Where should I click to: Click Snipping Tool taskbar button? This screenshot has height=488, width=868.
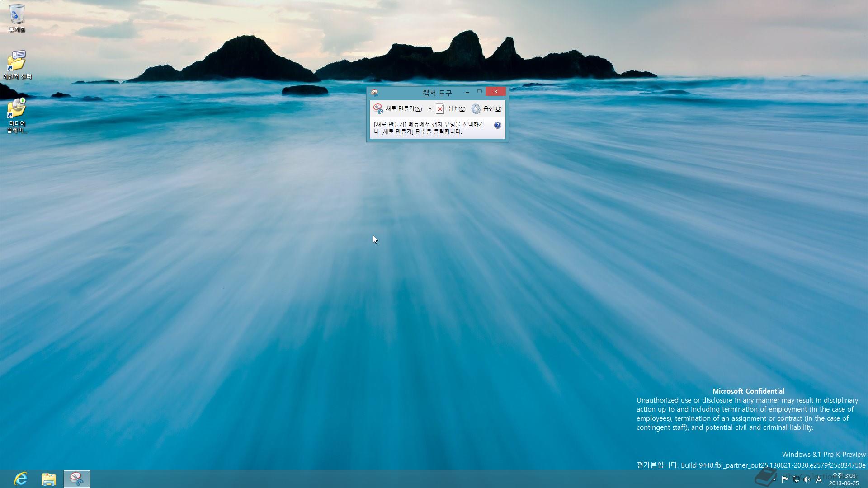[77, 479]
